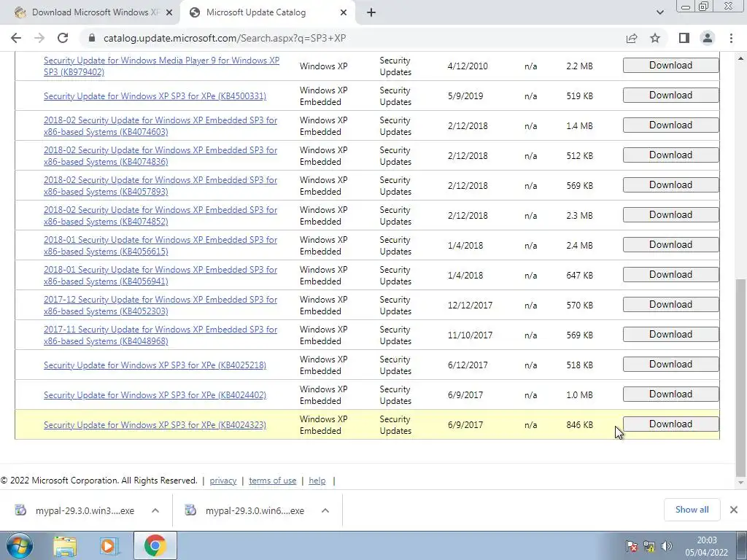Open Chrome three-dot menu
This screenshot has width=747, height=560.
point(731,38)
